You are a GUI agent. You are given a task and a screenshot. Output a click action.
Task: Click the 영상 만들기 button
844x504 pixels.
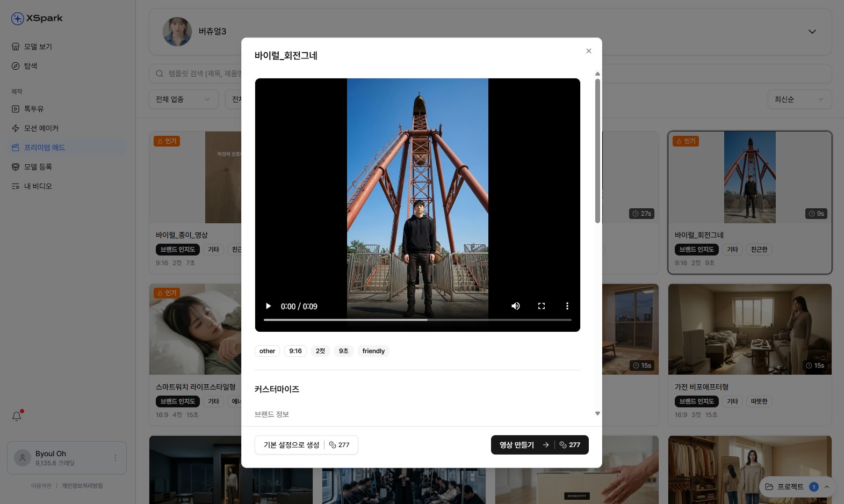539,445
